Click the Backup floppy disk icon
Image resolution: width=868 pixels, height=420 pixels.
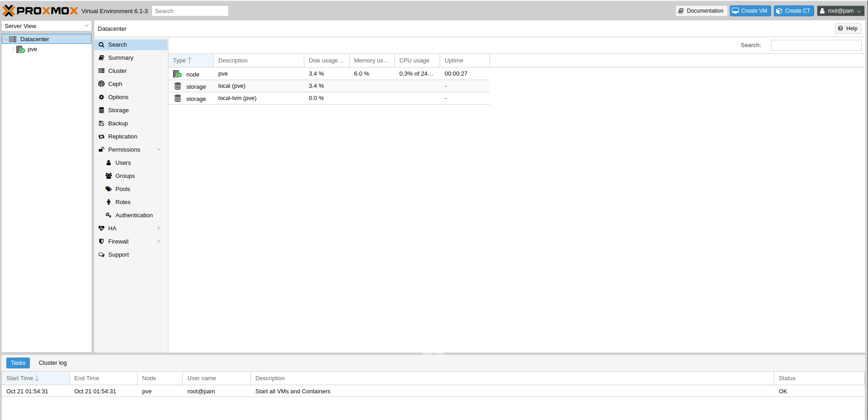[x=101, y=124]
